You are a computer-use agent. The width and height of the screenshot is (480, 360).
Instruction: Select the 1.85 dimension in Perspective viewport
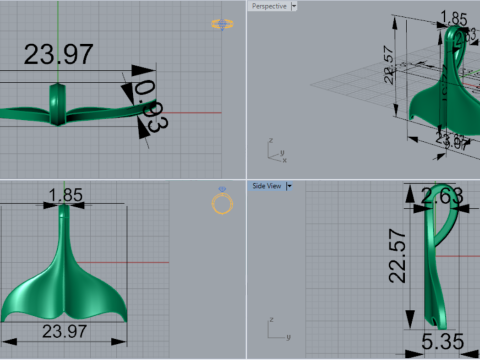click(454, 18)
